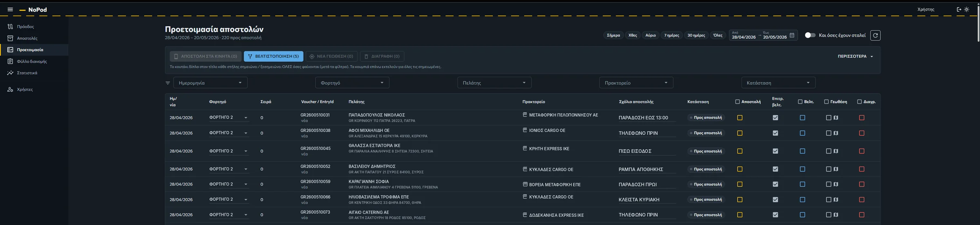This screenshot has height=225, width=980.
Task: Click the ΔΙΑΓΡΑΦΗ (0) button
Action: (382, 56)
